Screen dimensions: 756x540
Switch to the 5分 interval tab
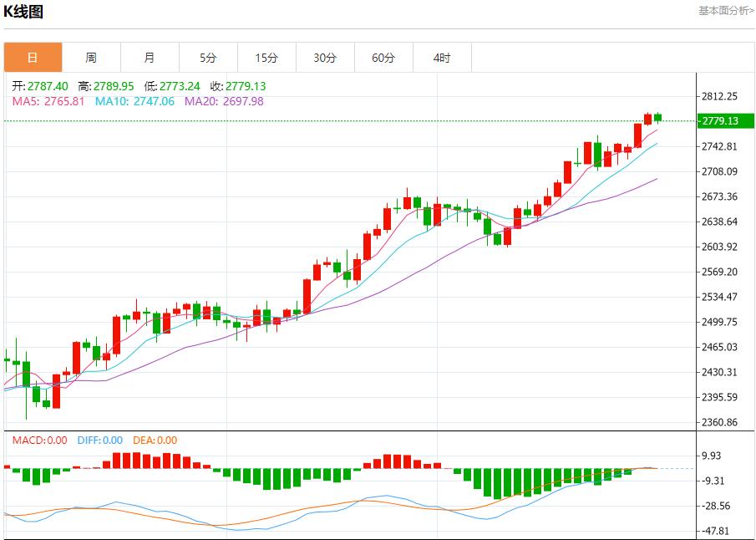208,58
